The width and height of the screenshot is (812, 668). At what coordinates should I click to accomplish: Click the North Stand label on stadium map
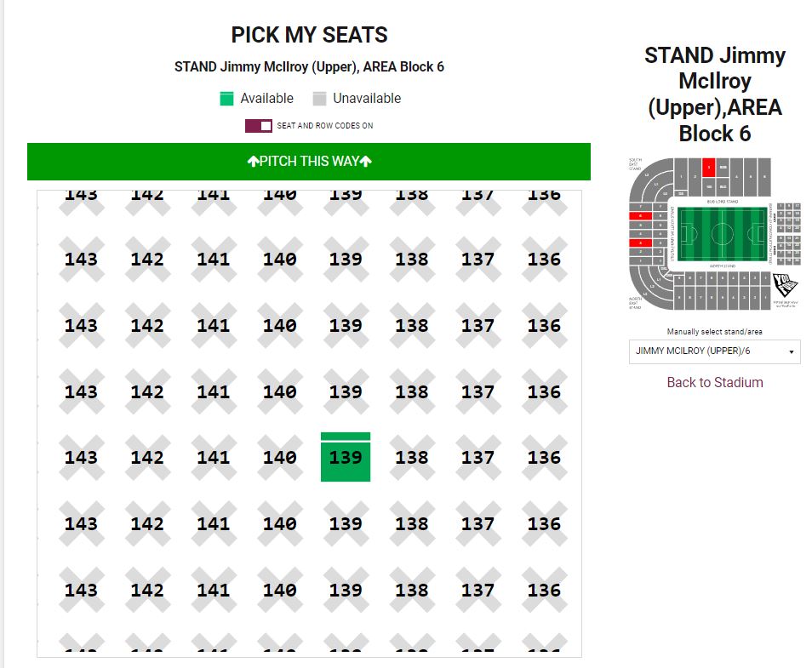pyautogui.click(x=722, y=266)
